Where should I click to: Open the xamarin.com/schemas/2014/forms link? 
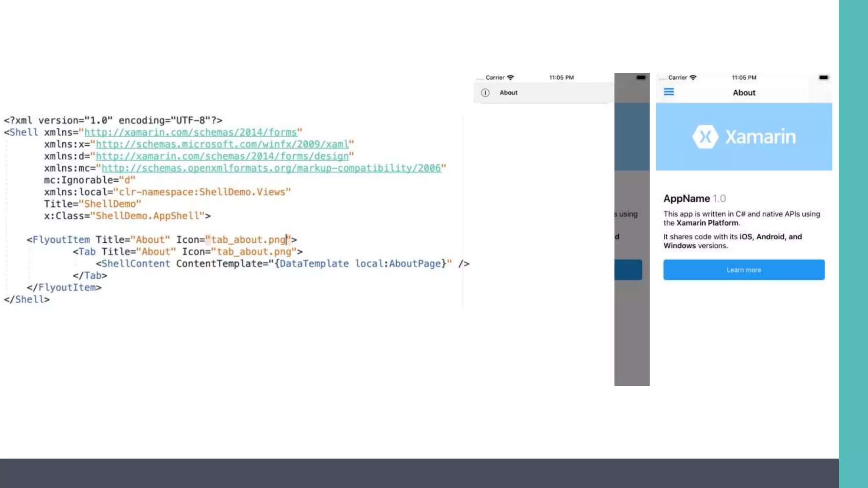(x=190, y=133)
